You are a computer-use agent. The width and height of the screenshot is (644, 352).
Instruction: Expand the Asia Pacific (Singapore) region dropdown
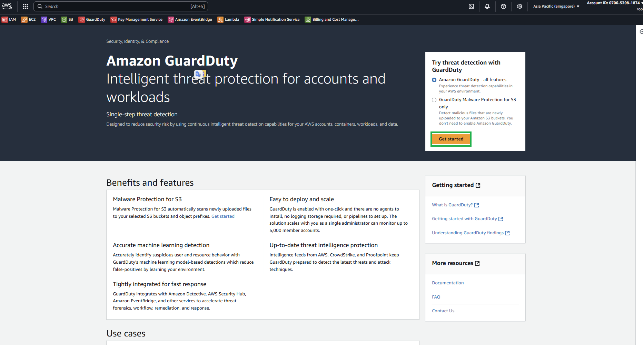[x=556, y=6]
